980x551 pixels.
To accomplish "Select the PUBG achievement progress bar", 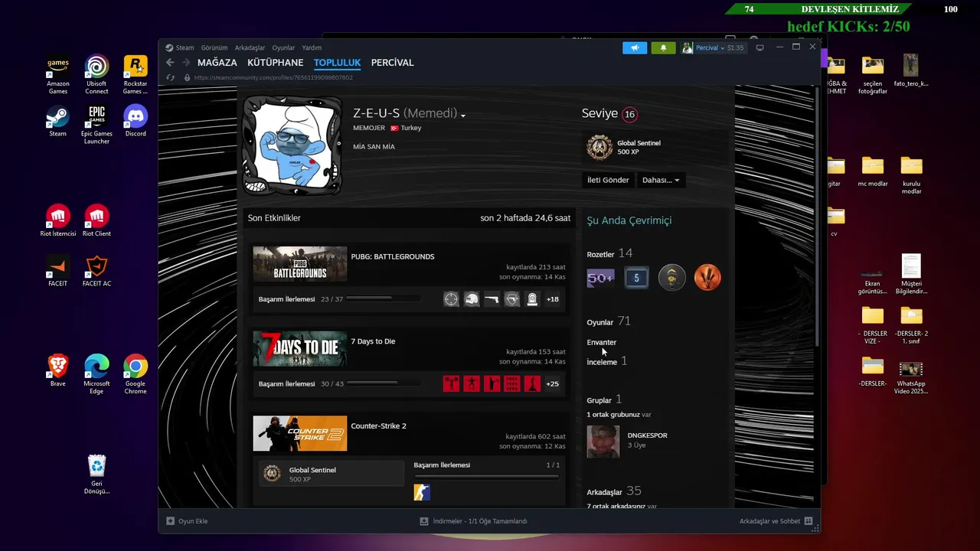I will click(x=383, y=299).
